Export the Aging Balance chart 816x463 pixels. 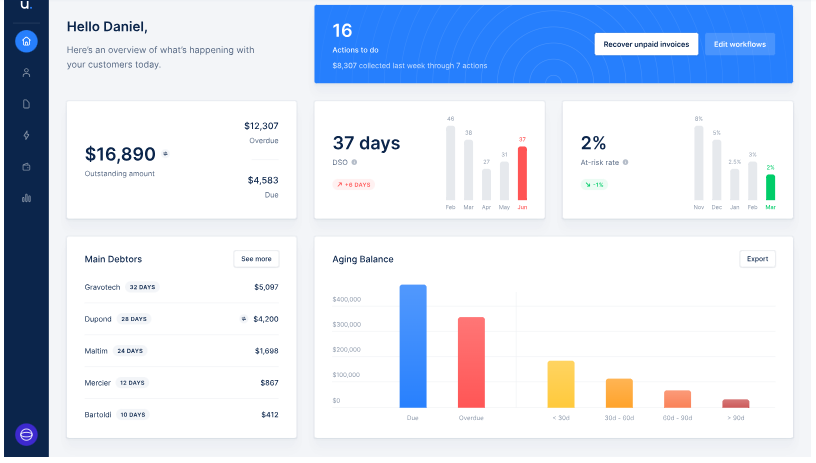757,259
